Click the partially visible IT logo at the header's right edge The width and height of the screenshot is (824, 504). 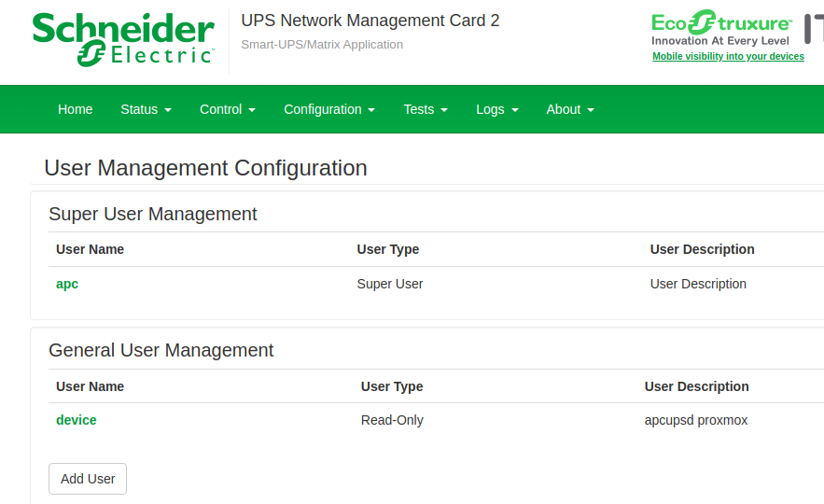pos(813,28)
